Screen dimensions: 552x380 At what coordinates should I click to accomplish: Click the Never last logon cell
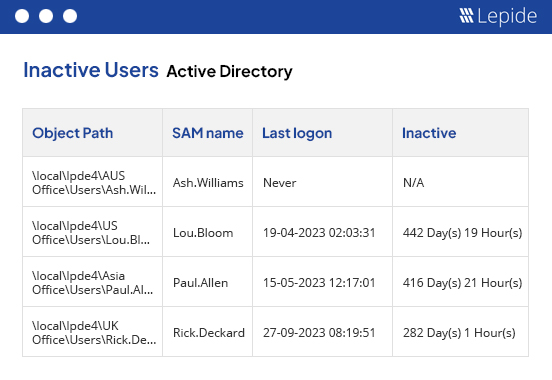point(322,182)
